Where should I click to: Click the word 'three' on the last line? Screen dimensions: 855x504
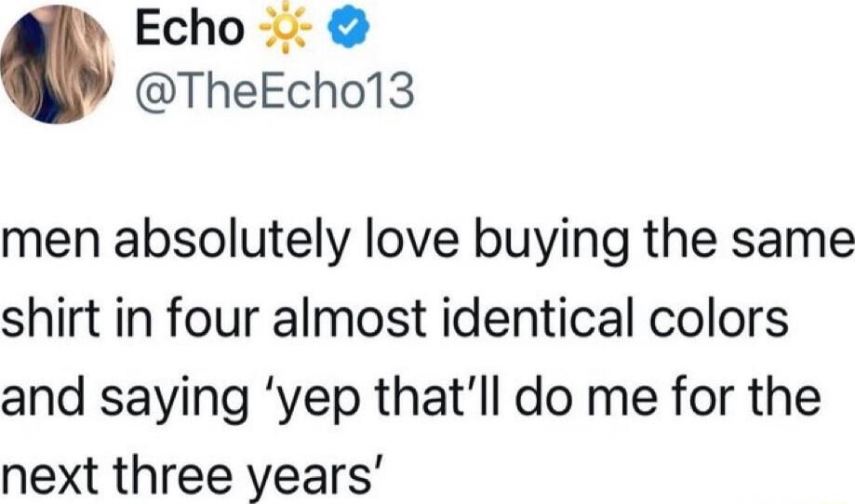177,473
